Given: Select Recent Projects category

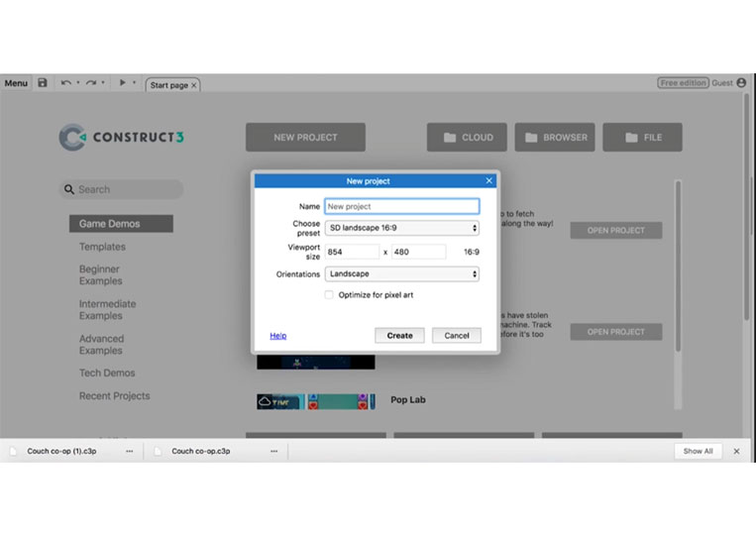Looking at the screenshot, I should (114, 395).
